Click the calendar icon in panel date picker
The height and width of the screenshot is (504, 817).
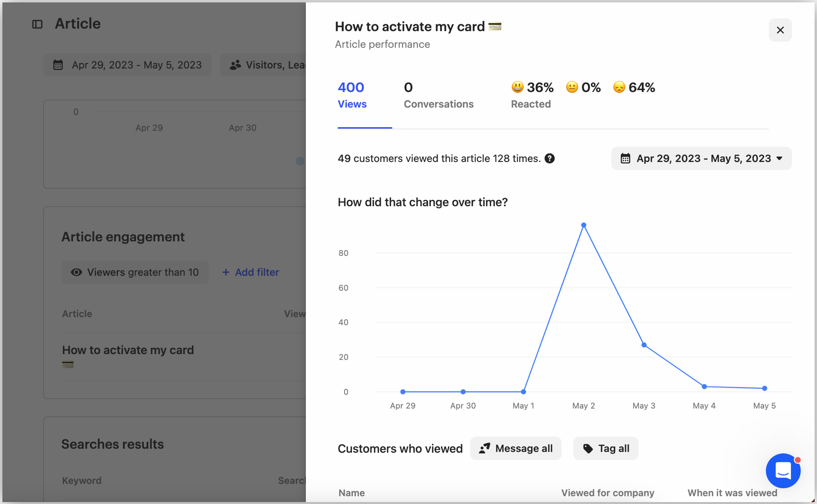coord(625,159)
